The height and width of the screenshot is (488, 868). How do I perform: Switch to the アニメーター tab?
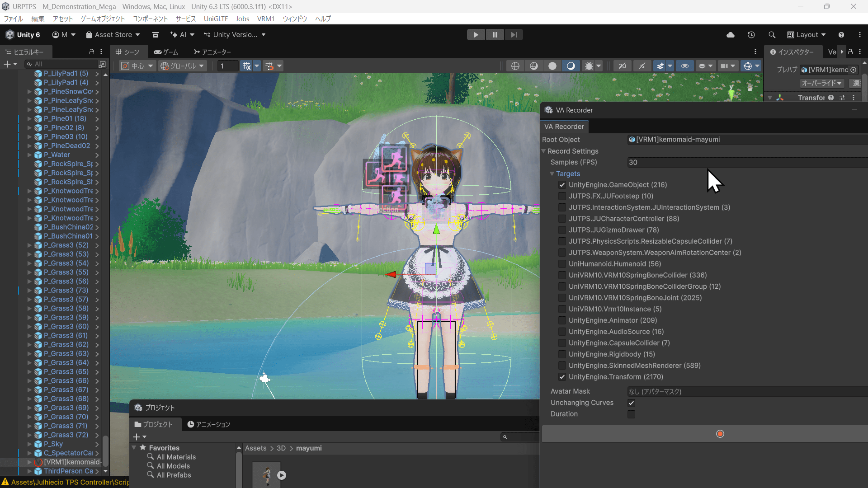tap(212, 52)
